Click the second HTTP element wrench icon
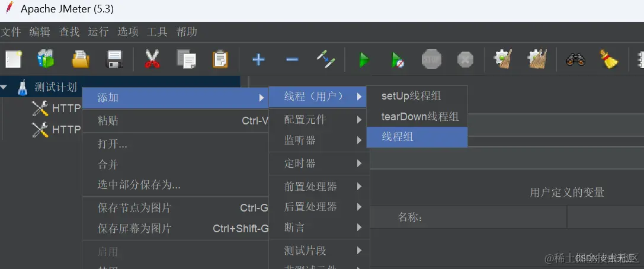This screenshot has width=644, height=269. tap(40, 129)
